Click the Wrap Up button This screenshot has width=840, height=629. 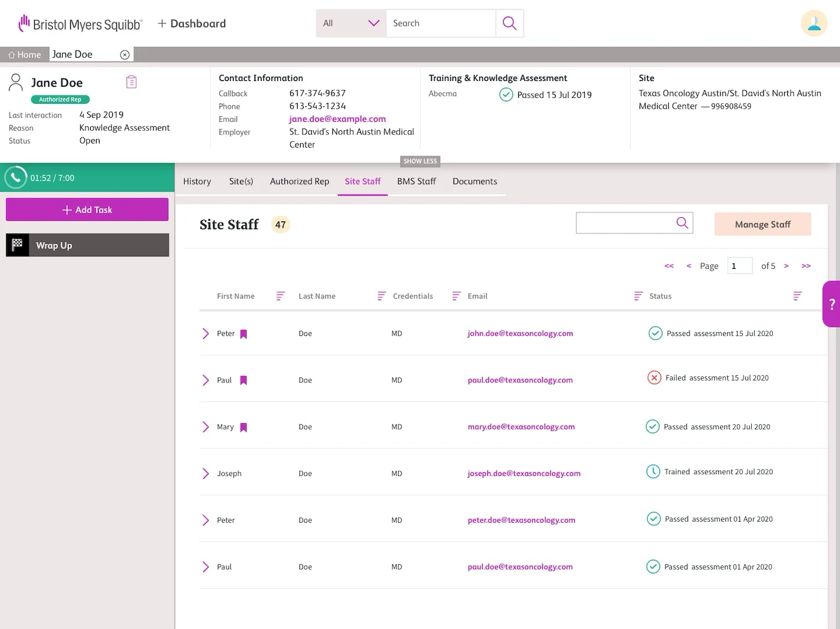pyautogui.click(x=88, y=245)
